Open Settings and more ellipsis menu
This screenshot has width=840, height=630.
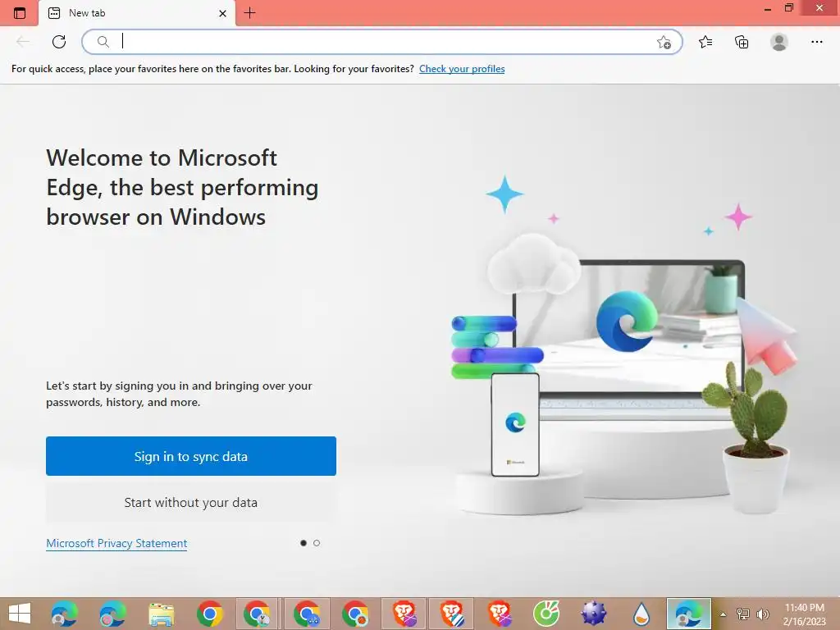pyautogui.click(x=816, y=42)
